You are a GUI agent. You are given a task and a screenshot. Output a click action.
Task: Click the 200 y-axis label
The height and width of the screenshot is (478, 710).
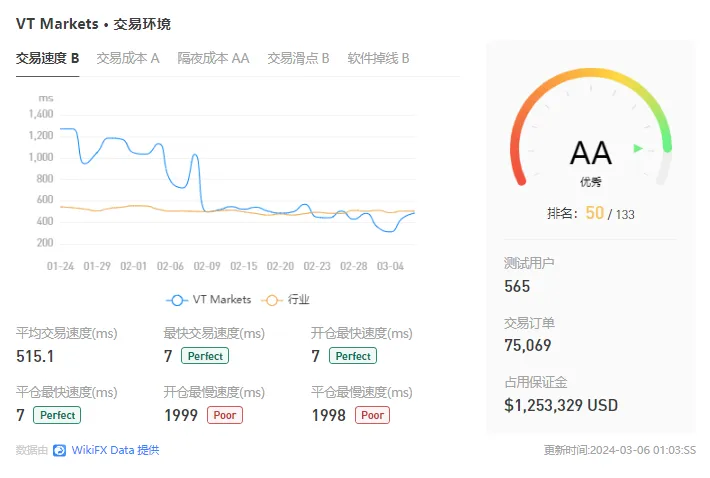(x=44, y=243)
